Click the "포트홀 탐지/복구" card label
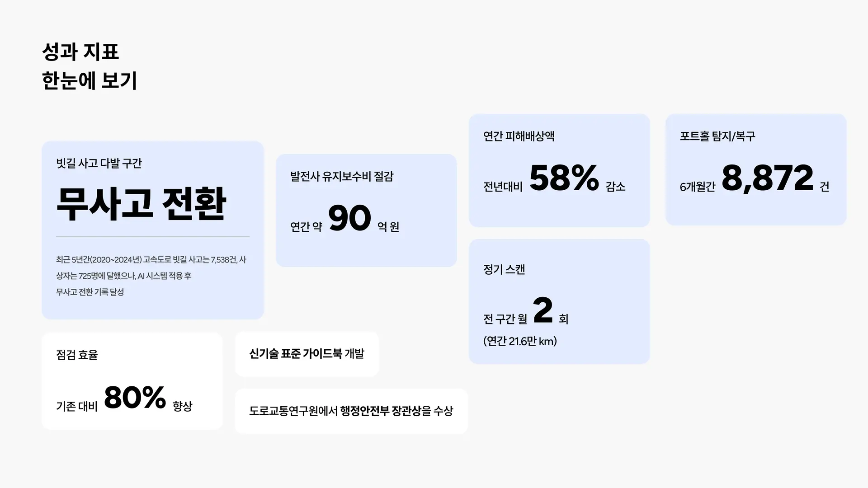Screen dimensions: 868x488 click(x=717, y=136)
